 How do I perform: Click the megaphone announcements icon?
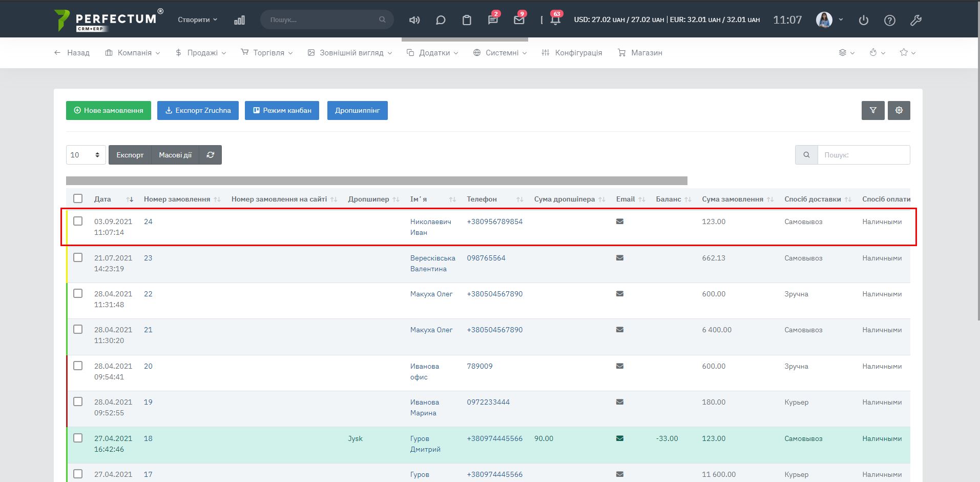coord(414,20)
